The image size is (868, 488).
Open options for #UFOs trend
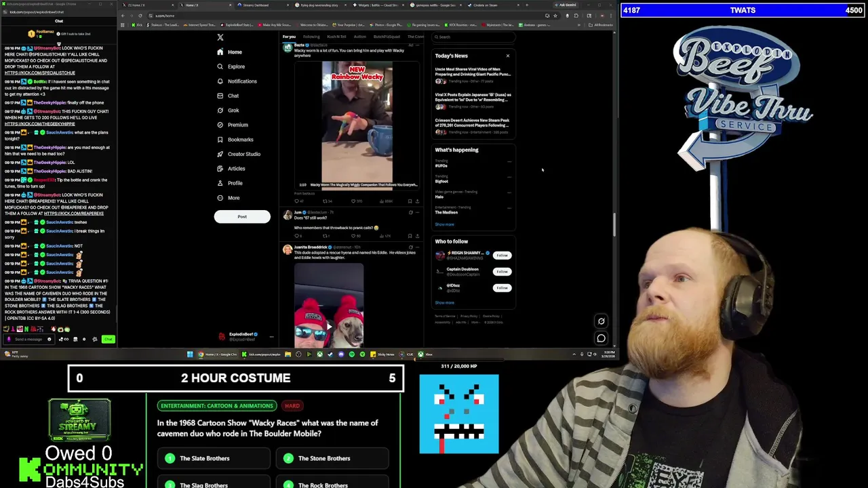pos(509,161)
